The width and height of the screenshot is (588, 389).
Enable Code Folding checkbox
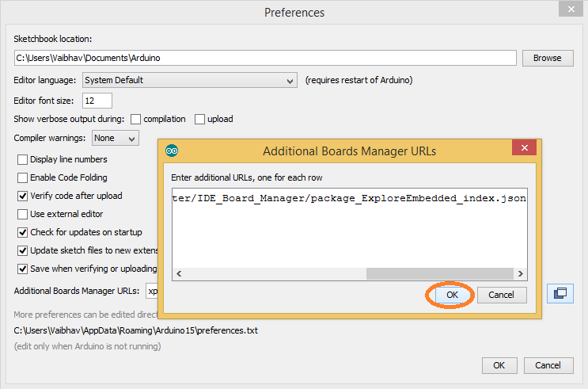coord(22,177)
